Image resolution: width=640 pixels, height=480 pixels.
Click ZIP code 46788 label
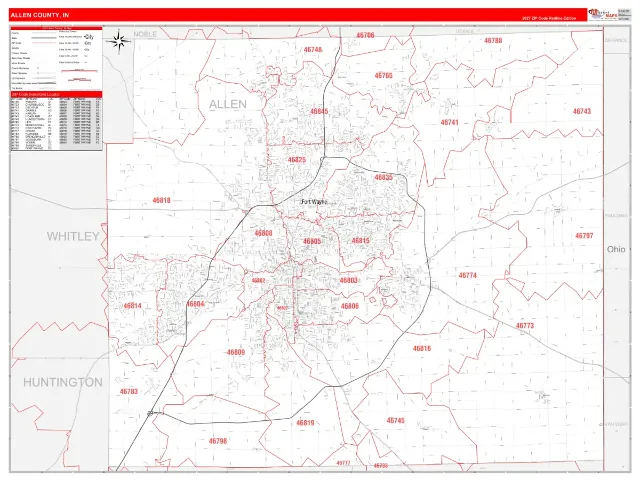click(x=493, y=41)
